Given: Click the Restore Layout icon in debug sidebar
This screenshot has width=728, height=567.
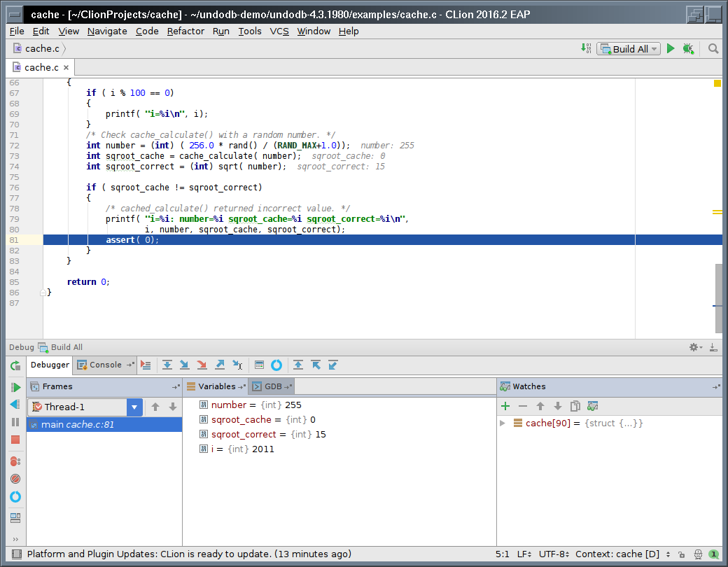Looking at the screenshot, I should (15, 518).
